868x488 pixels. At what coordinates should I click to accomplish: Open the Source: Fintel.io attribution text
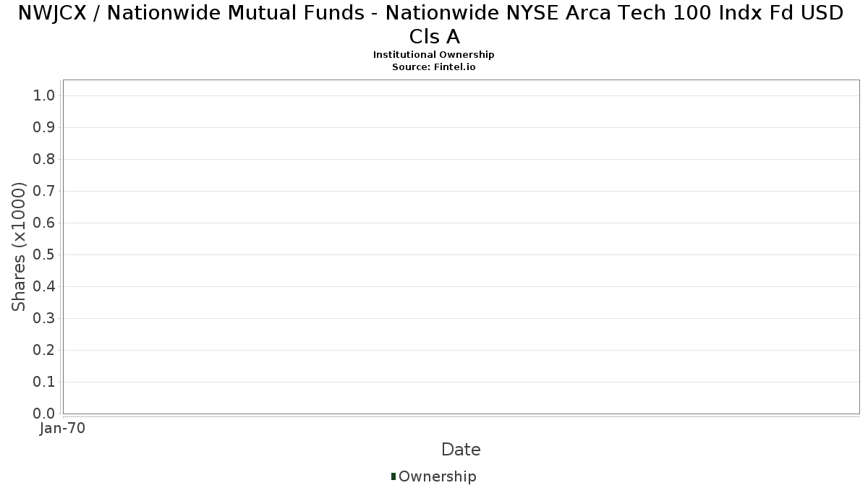(434, 67)
